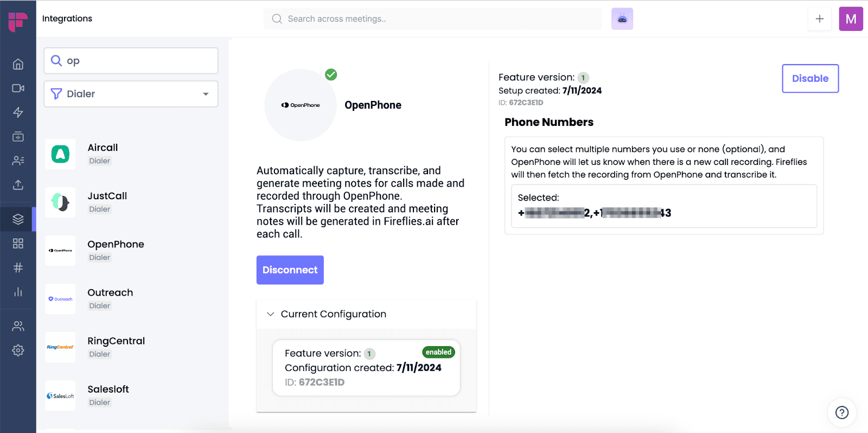Viewport: 868px width, 433px height.
Task: Click the Disconnect button
Action: coord(290,270)
